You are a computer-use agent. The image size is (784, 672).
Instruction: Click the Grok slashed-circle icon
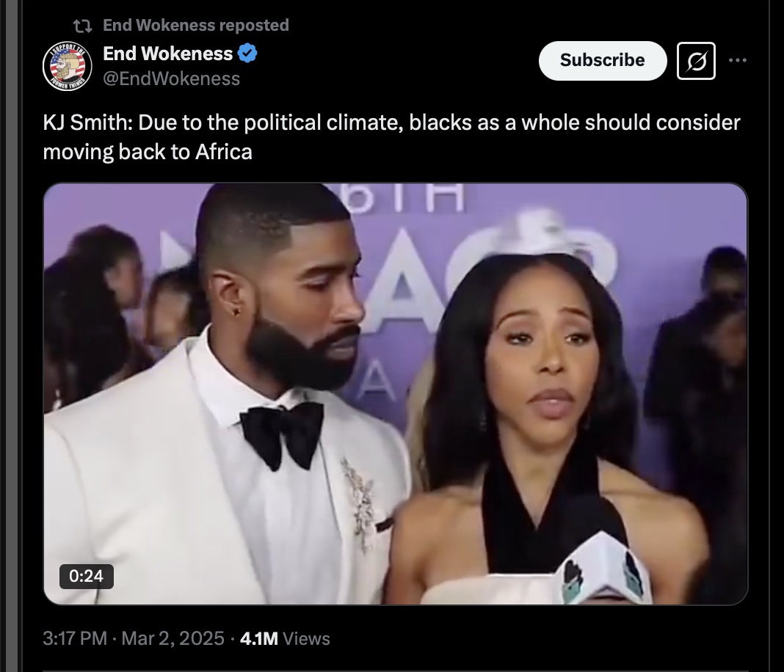pyautogui.click(x=696, y=61)
